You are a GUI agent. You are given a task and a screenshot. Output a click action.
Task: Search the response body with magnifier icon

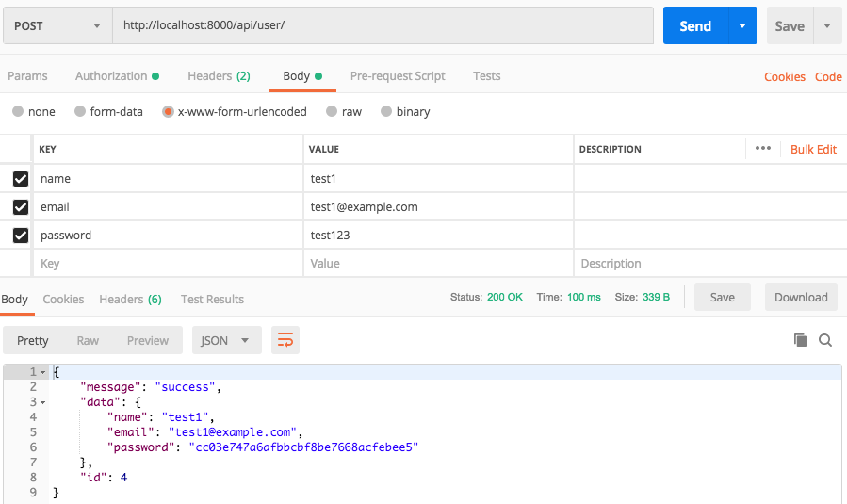click(x=825, y=340)
